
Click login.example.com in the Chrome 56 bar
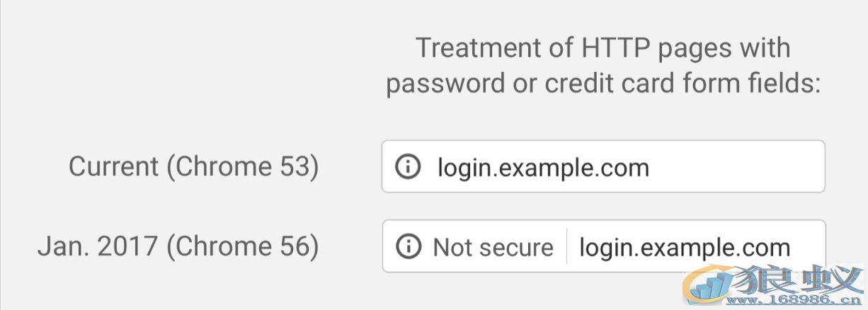(x=685, y=248)
